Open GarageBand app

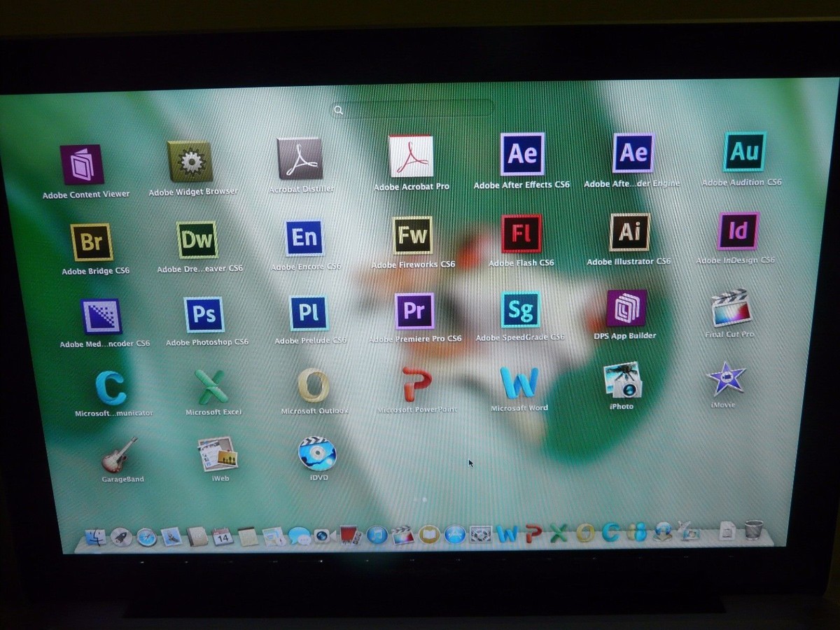coord(120,455)
